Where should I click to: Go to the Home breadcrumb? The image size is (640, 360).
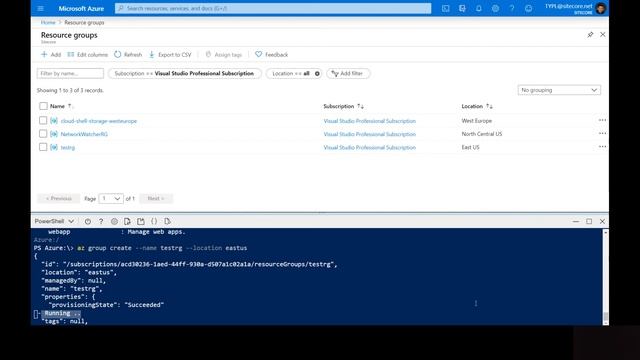click(48, 22)
